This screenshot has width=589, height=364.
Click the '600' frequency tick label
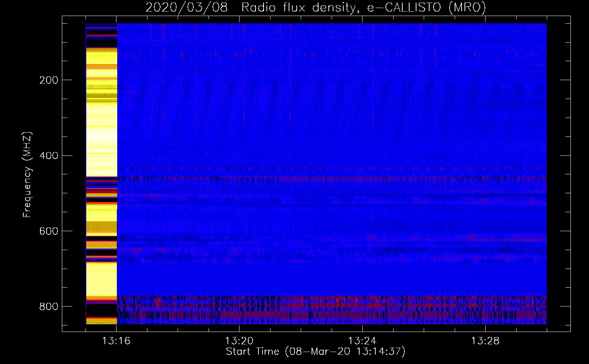pos(49,232)
